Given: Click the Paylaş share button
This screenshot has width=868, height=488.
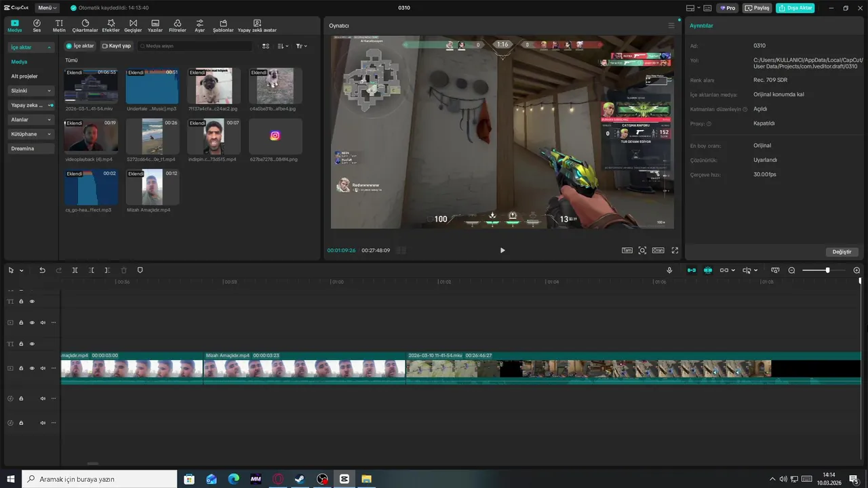Looking at the screenshot, I should (x=757, y=8).
